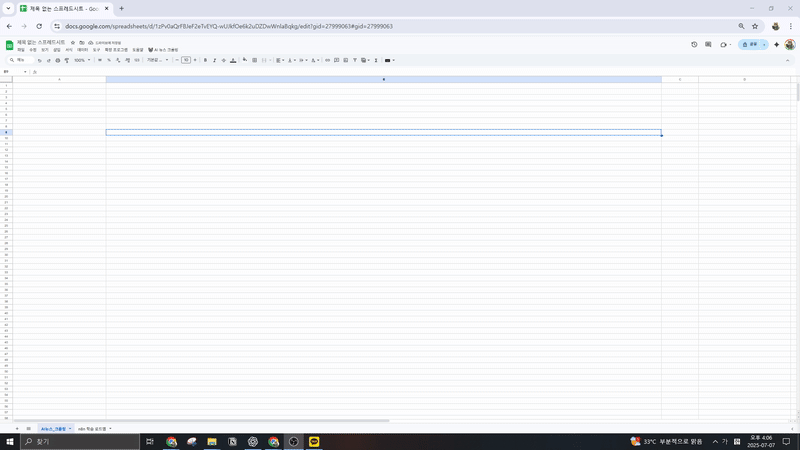Open the Windows Start button

(10, 441)
